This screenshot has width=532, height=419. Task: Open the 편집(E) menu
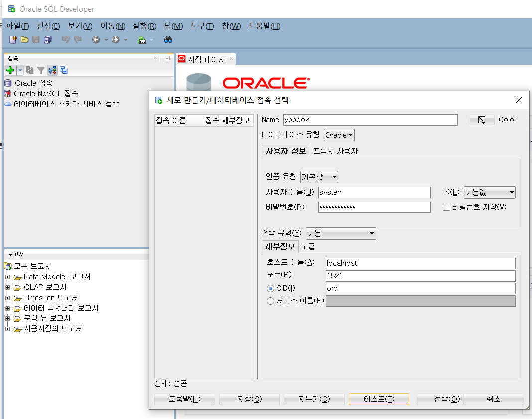click(x=48, y=26)
